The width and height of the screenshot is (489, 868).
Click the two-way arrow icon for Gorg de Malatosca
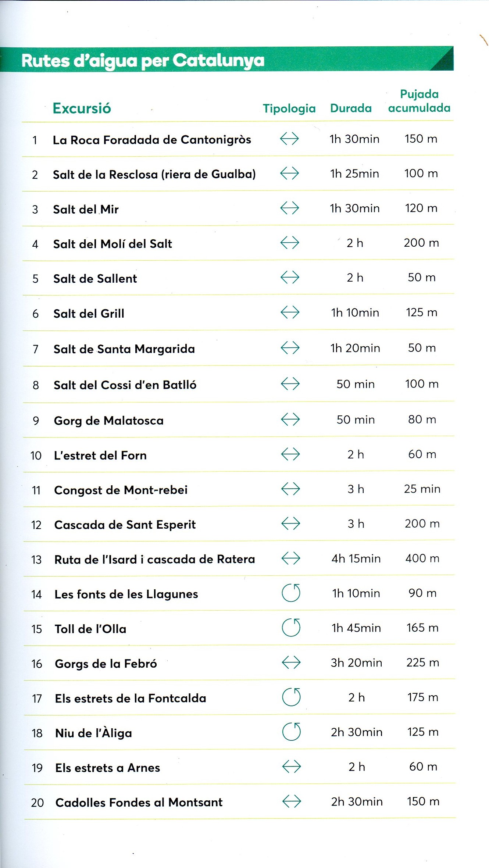click(290, 419)
